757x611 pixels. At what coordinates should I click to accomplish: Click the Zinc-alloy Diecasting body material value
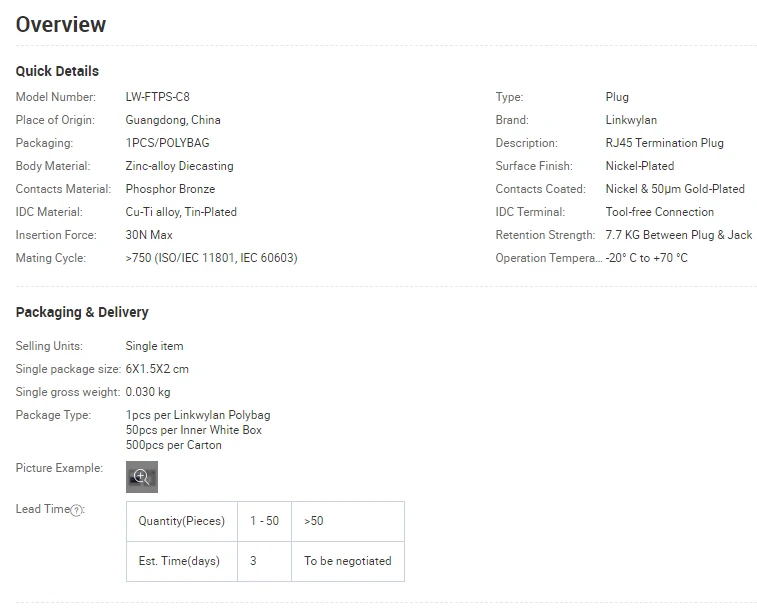[x=179, y=166]
